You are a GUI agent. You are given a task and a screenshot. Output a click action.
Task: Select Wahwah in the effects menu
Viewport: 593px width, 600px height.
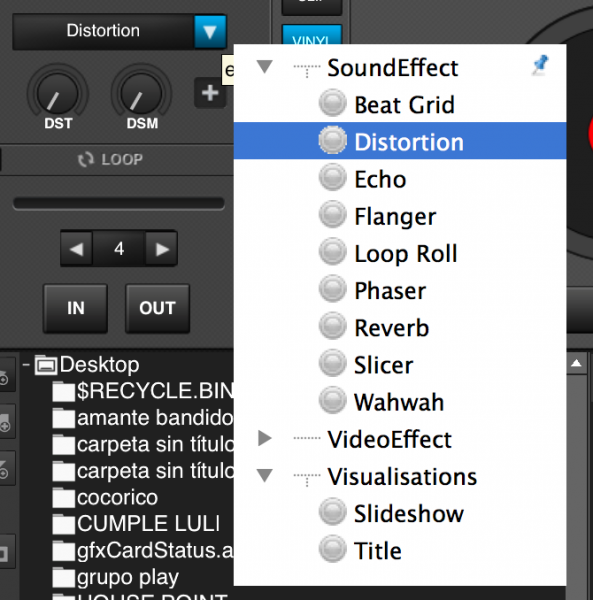[400, 402]
